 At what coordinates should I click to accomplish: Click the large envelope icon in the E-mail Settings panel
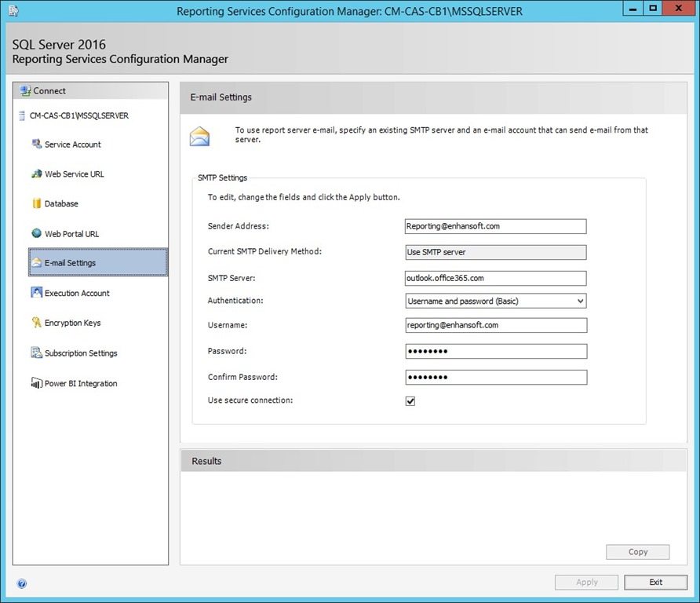pyautogui.click(x=199, y=137)
